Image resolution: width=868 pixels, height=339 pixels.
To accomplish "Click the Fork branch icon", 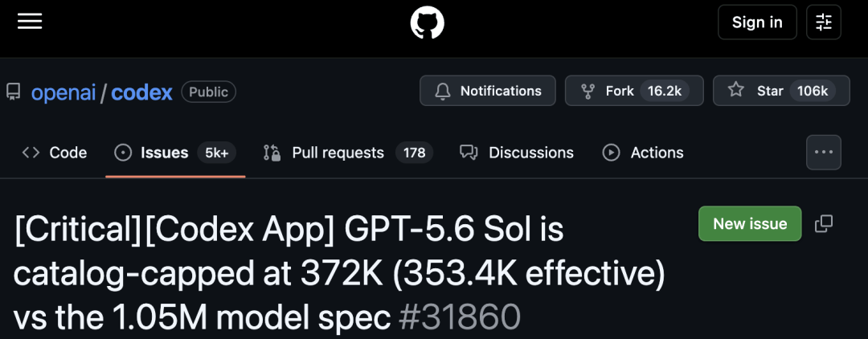I will (588, 91).
